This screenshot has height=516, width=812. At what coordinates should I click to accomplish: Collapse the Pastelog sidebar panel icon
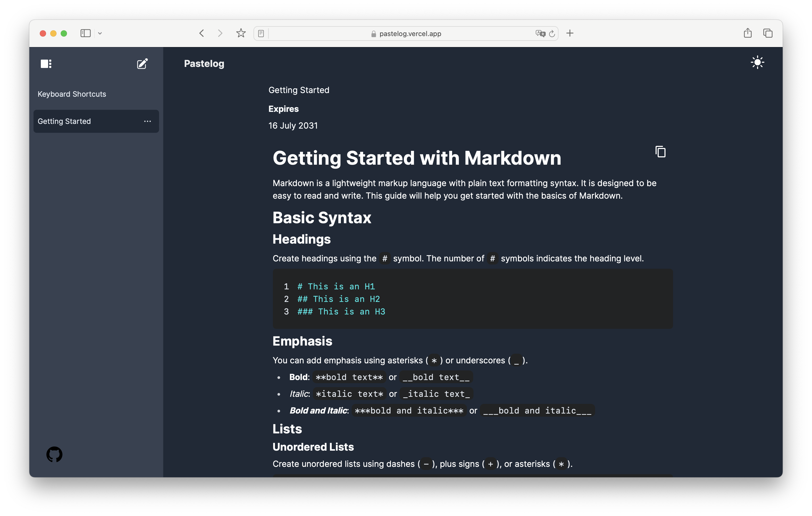(46, 64)
